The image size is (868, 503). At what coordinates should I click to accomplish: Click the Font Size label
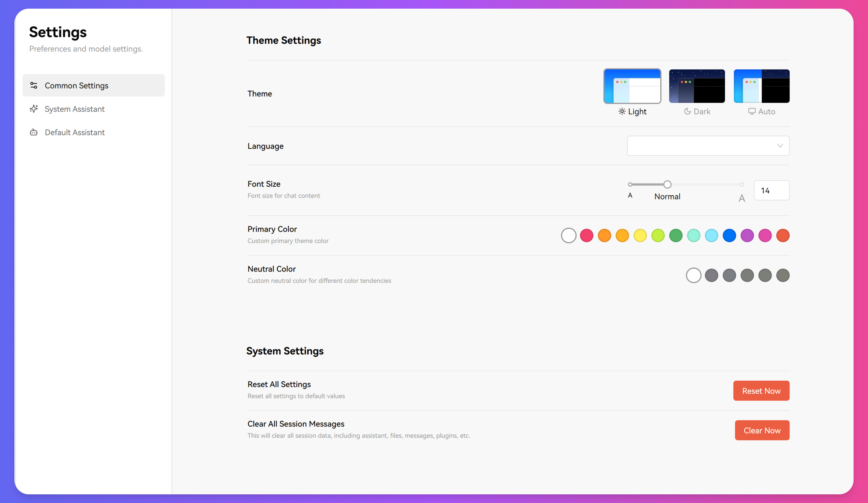tap(264, 184)
